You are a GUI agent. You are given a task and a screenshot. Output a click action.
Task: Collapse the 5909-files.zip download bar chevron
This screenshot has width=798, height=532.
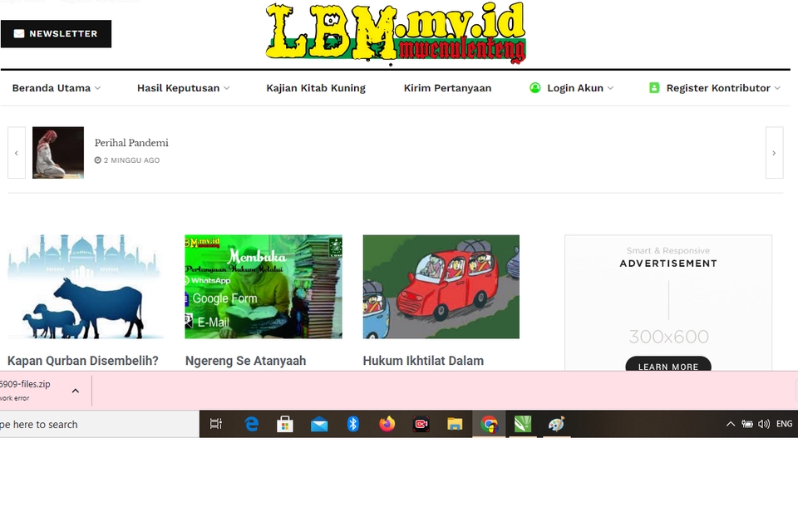coord(75,389)
